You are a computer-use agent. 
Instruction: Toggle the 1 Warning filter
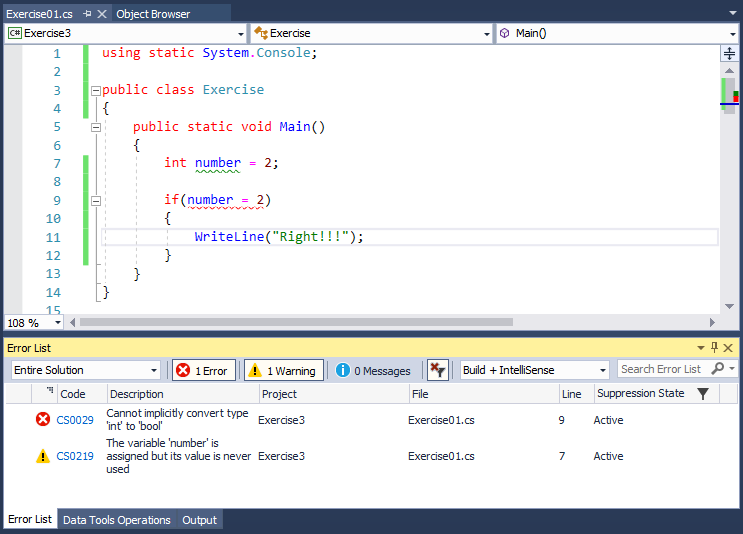tap(284, 371)
